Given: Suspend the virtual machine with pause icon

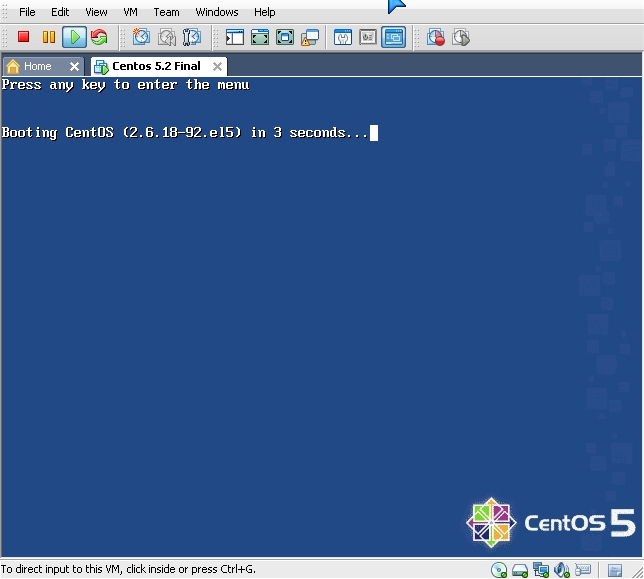Looking at the screenshot, I should point(49,37).
